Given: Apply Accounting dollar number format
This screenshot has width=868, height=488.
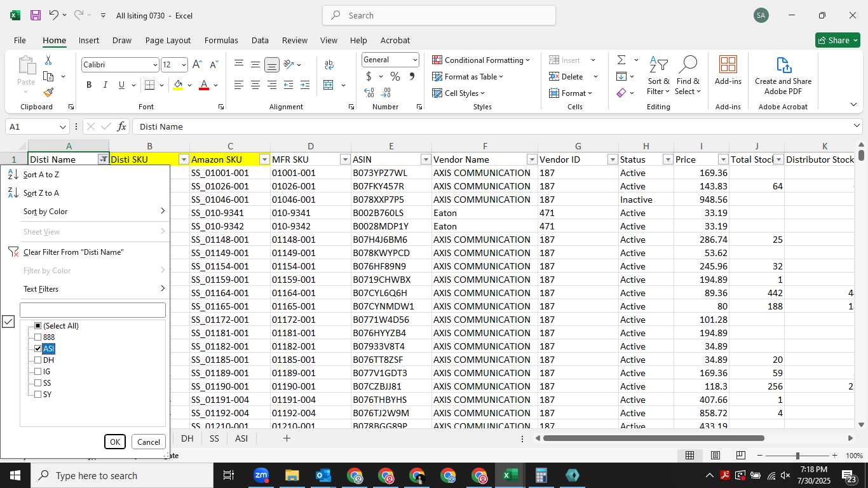Looking at the screenshot, I should (369, 76).
